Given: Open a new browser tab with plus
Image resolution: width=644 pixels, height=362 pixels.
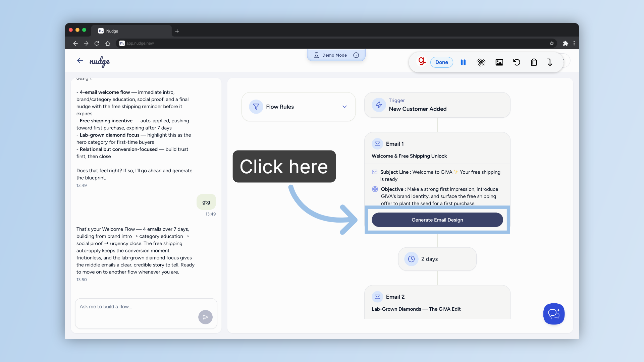Looking at the screenshot, I should click(177, 31).
